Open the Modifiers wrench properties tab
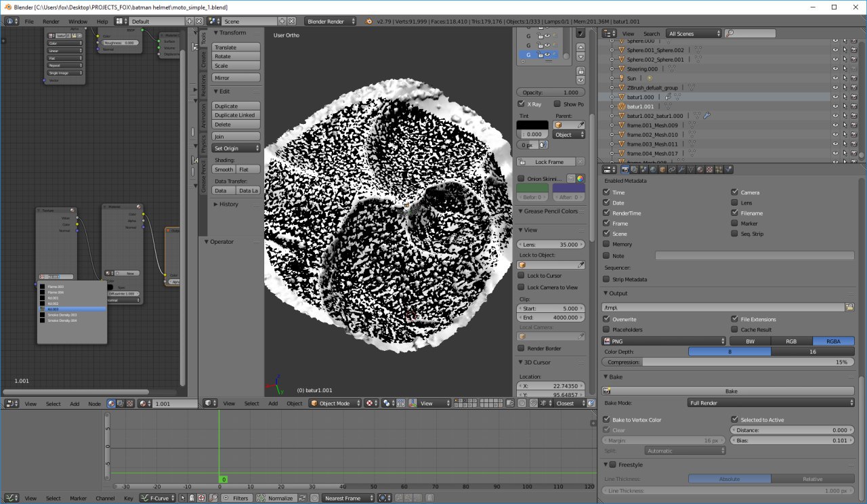Viewport: 867px width, 504px height. coord(681,169)
